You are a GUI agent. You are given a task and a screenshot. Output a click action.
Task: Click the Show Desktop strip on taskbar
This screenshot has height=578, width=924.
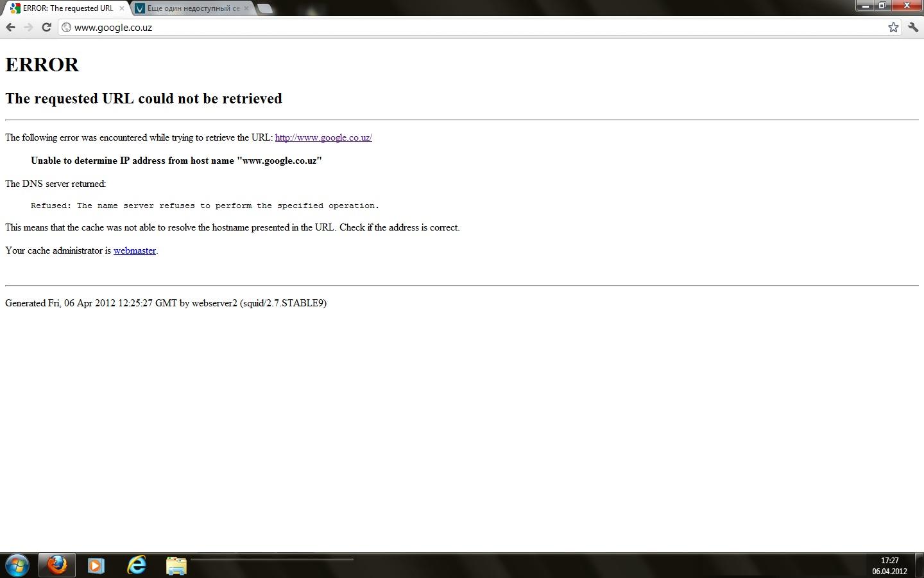[x=920, y=565]
